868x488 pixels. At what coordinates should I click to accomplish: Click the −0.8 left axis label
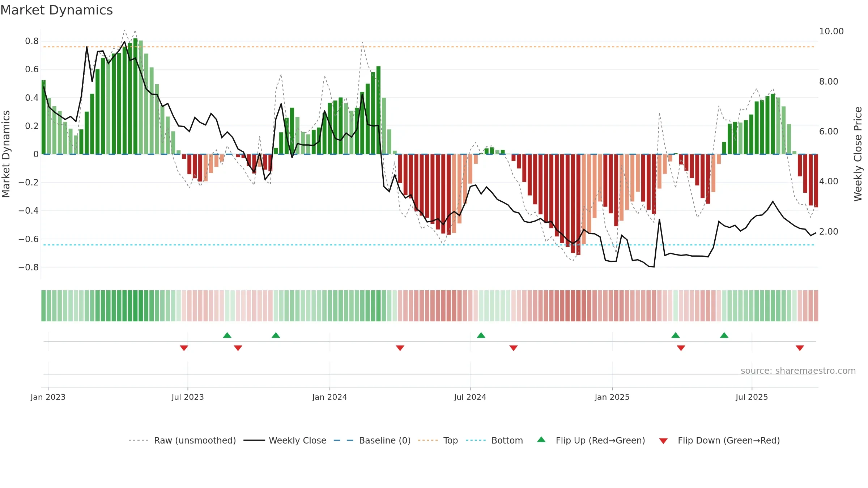pos(29,267)
